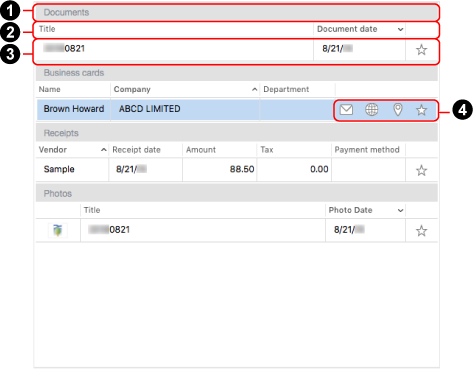
Task: Click the Title column header in Documents
Action: point(175,29)
